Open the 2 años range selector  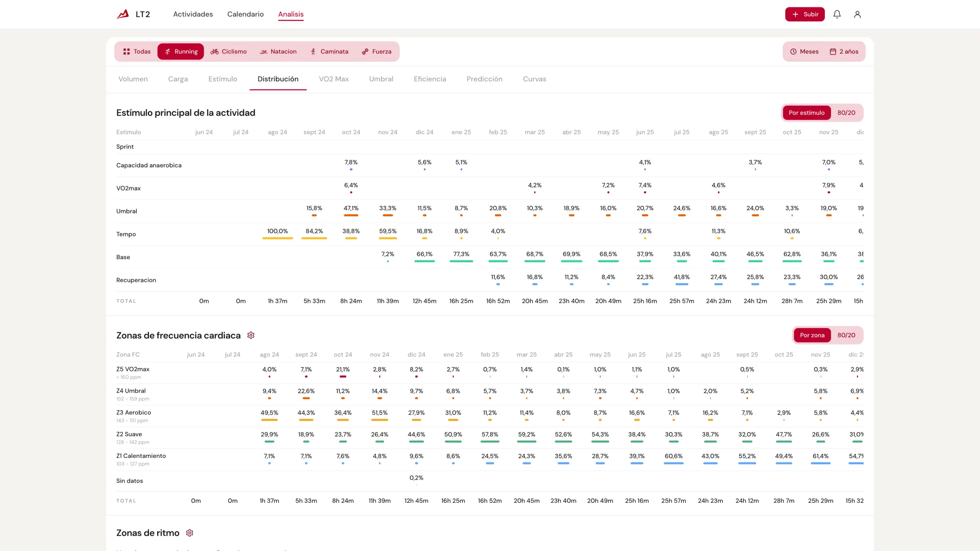844,51
